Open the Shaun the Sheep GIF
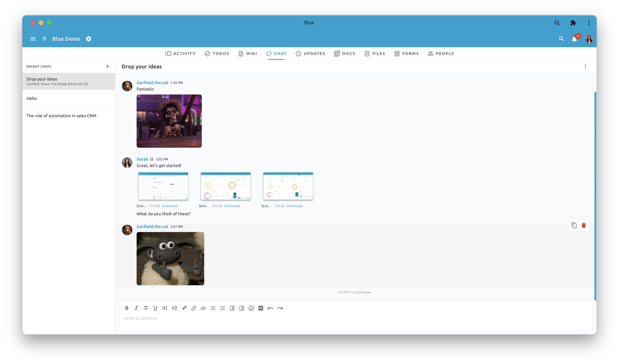 pyautogui.click(x=170, y=259)
